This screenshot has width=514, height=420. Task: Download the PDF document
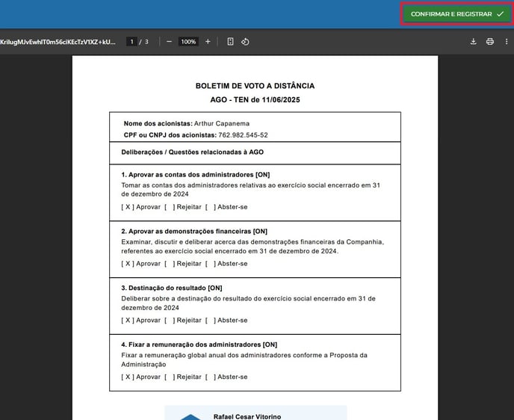click(x=473, y=42)
